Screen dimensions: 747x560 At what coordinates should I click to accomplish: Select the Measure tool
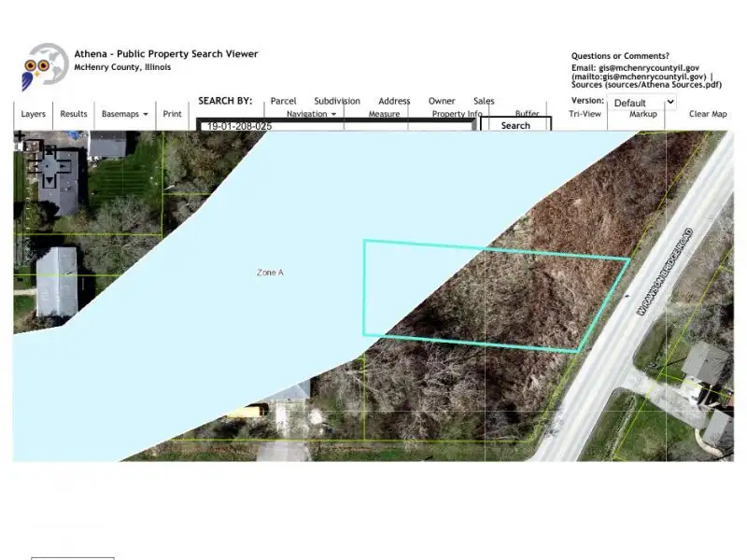[384, 114]
